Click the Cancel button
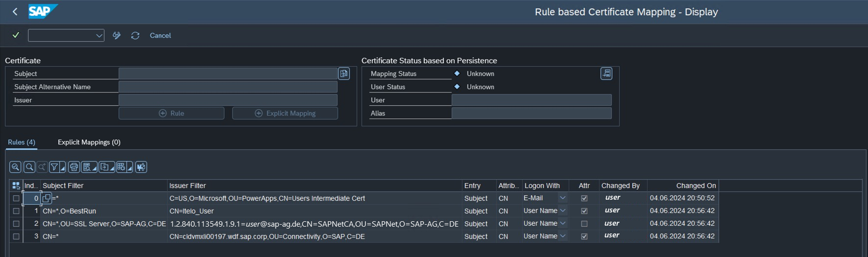The width and height of the screenshot is (868, 257). click(x=160, y=35)
